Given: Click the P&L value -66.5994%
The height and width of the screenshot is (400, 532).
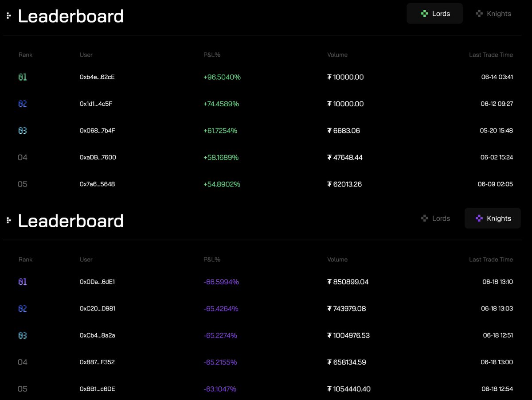Looking at the screenshot, I should [221, 282].
